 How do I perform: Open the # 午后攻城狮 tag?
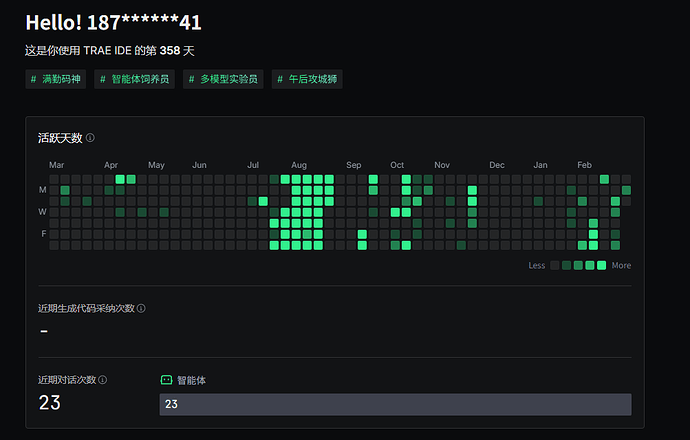pyautogui.click(x=307, y=79)
